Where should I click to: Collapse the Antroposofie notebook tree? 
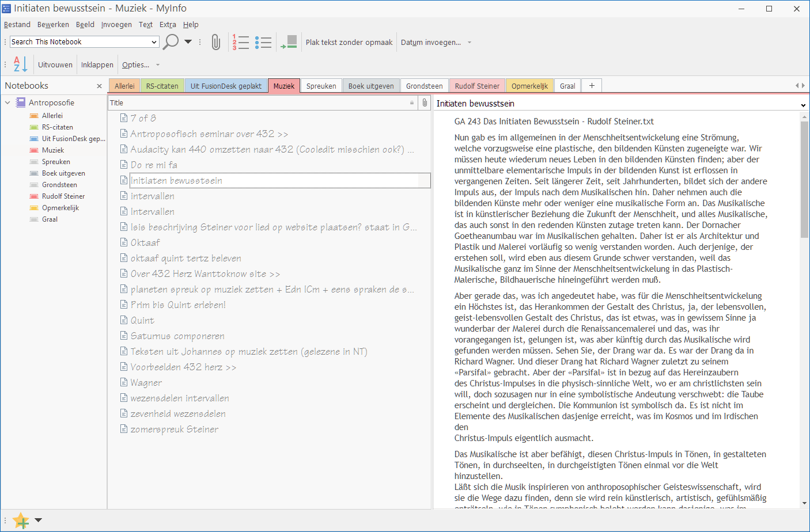7,102
